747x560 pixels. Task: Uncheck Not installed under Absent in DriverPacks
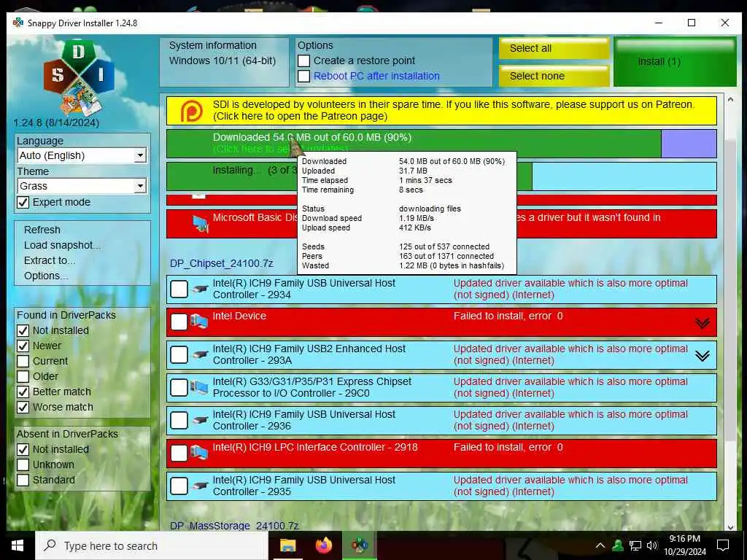23,449
